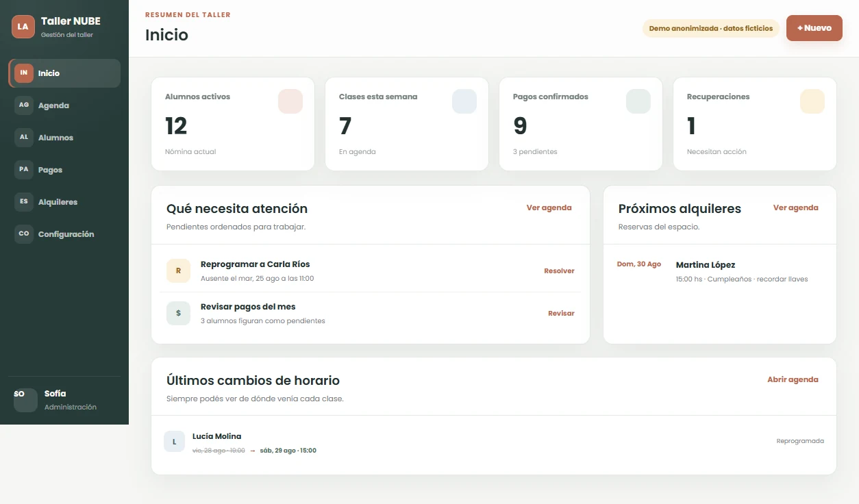Image resolution: width=859 pixels, height=504 pixels.
Task: Click the En agenda caption
Action: (x=358, y=152)
